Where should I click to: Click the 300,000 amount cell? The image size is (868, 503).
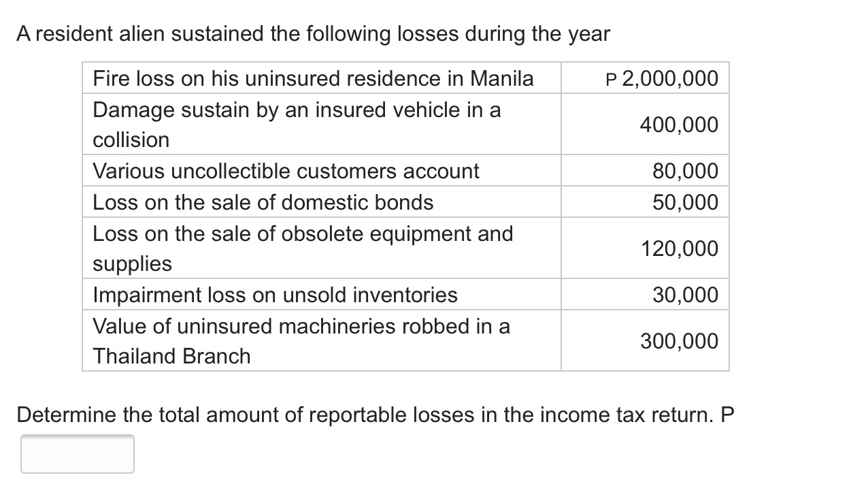678,341
